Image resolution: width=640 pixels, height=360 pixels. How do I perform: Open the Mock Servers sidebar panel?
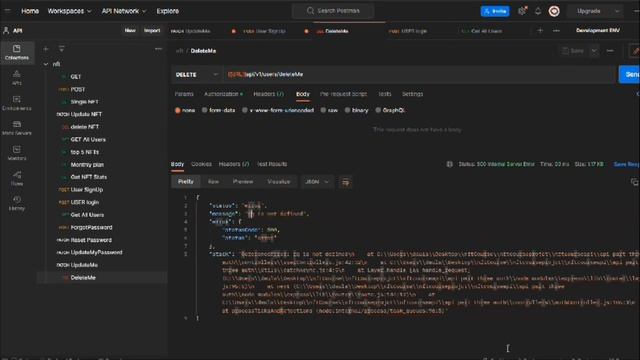point(17,128)
